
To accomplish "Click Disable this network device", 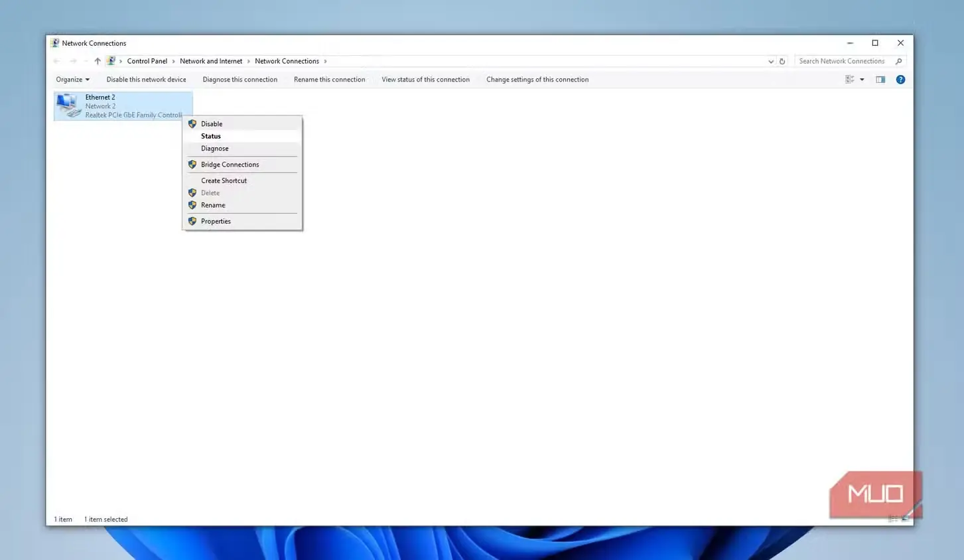I will [x=146, y=80].
